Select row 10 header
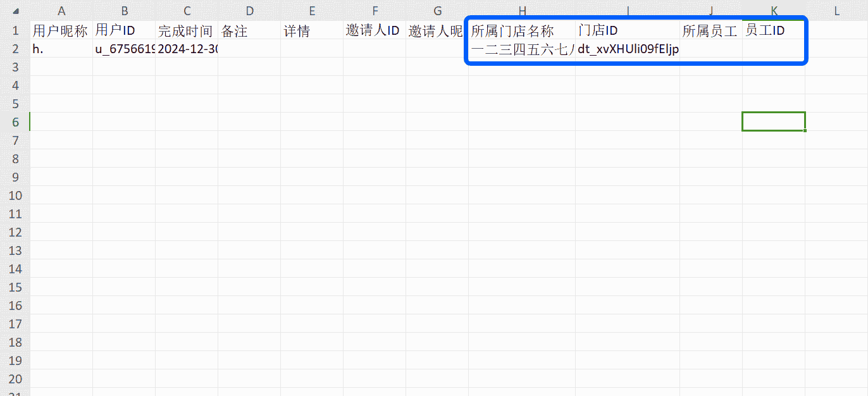Image resolution: width=868 pixels, height=396 pixels. coord(15,195)
